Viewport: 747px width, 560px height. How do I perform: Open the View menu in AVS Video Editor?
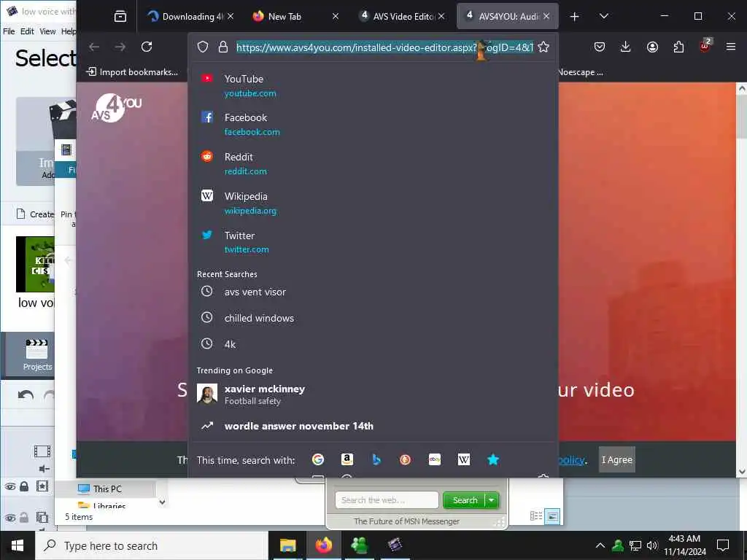[47, 31]
